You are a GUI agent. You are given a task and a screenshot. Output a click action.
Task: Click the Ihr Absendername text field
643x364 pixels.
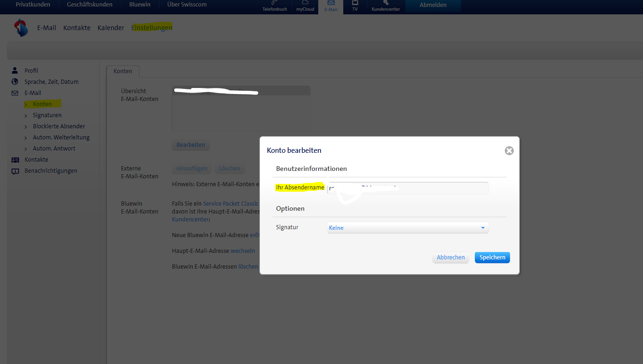click(408, 188)
